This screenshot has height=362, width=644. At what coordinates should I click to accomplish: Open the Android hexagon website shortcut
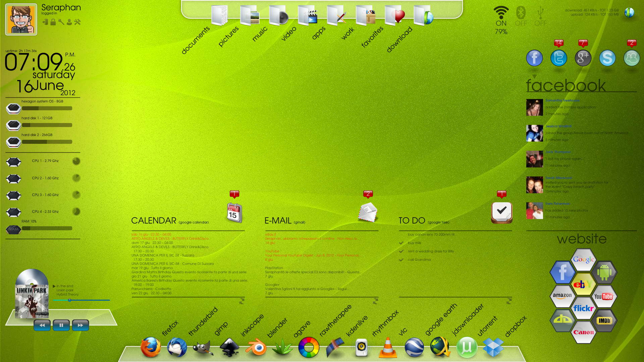pyautogui.click(x=604, y=272)
